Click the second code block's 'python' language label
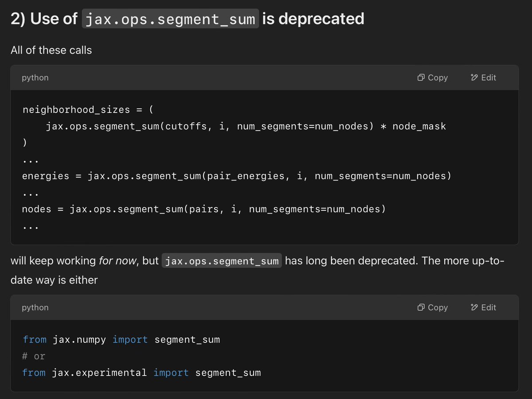This screenshot has height=399, width=532. 35,307
